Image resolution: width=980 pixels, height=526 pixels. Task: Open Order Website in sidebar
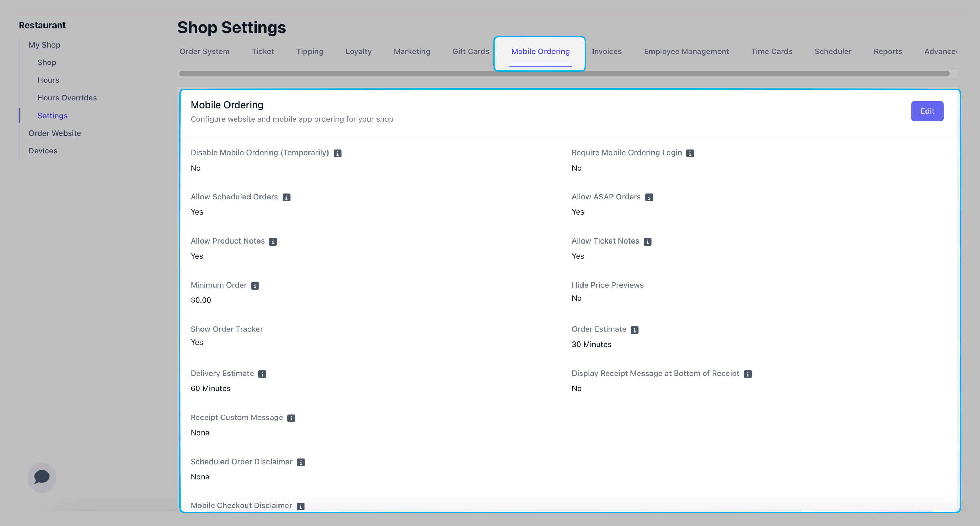[x=55, y=133]
